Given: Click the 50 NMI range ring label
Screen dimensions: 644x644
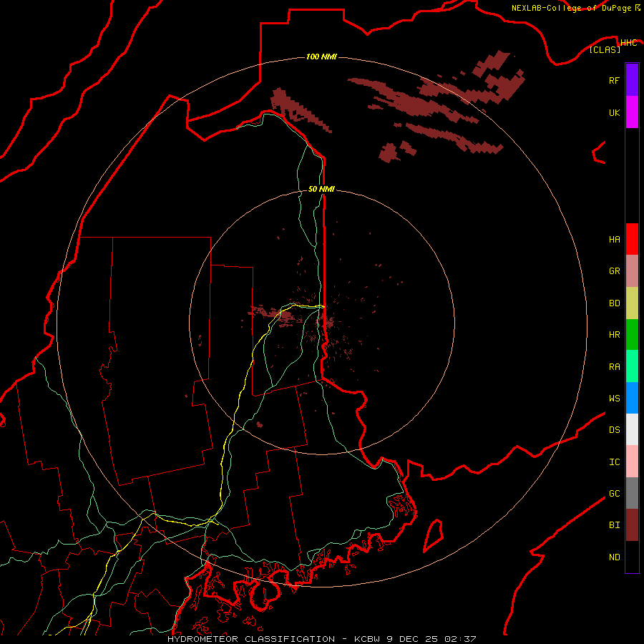Looking at the screenshot, I should pos(321,189).
